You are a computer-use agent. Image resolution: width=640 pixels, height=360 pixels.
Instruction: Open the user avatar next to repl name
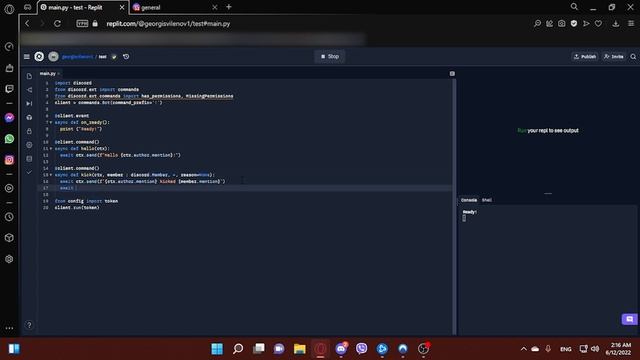click(53, 57)
